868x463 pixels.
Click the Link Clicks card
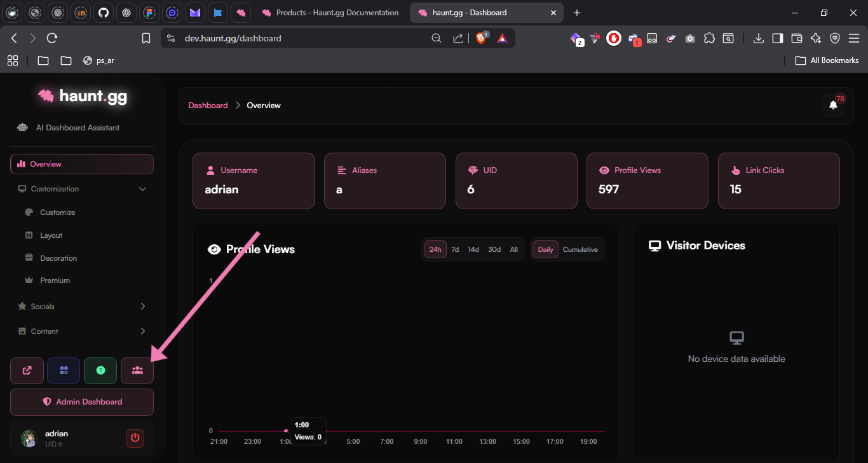point(779,181)
